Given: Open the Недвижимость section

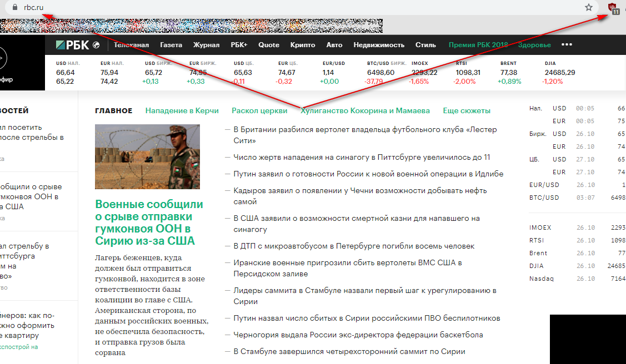Looking at the screenshot, I should (379, 45).
